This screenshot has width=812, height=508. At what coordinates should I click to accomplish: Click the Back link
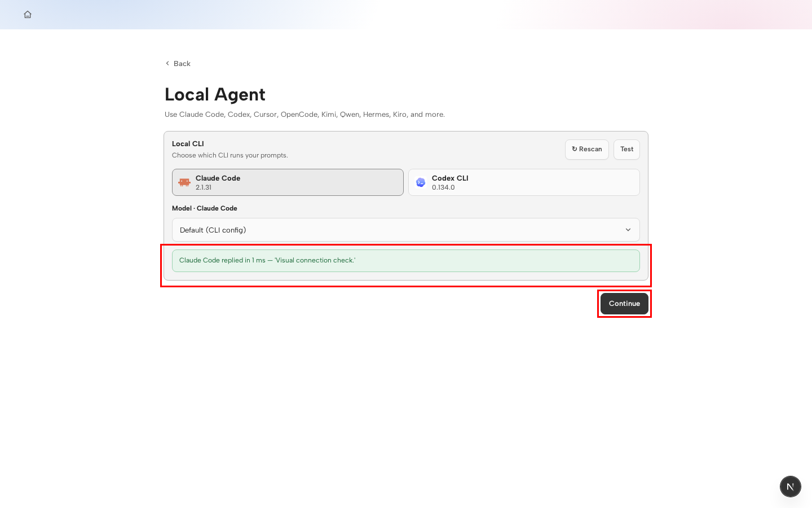coord(178,63)
